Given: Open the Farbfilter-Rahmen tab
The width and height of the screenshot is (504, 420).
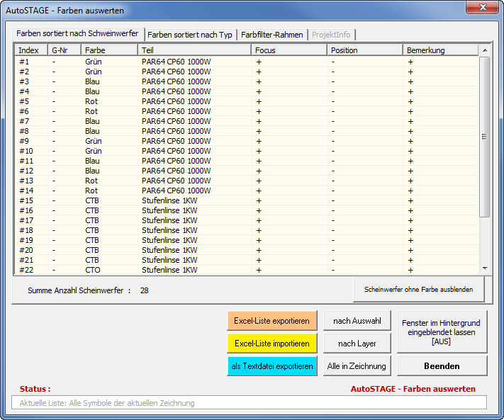Looking at the screenshot, I should [x=271, y=35].
